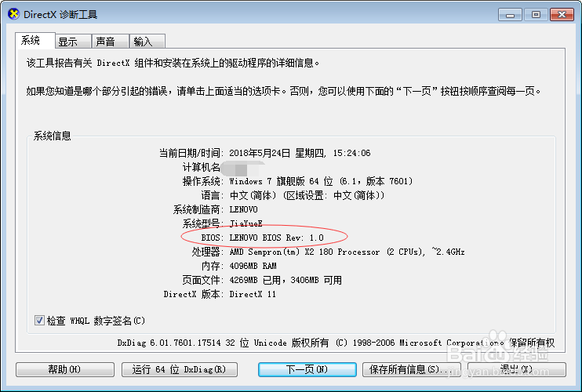Image resolution: width=582 pixels, height=392 pixels.
Task: Maximize the DirectX diagnostic window
Action: [x=536, y=15]
